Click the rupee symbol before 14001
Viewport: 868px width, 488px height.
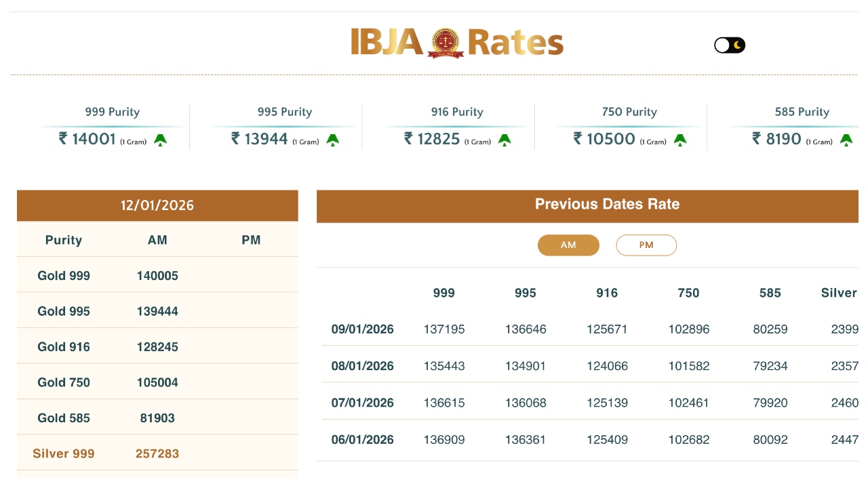pos(63,138)
